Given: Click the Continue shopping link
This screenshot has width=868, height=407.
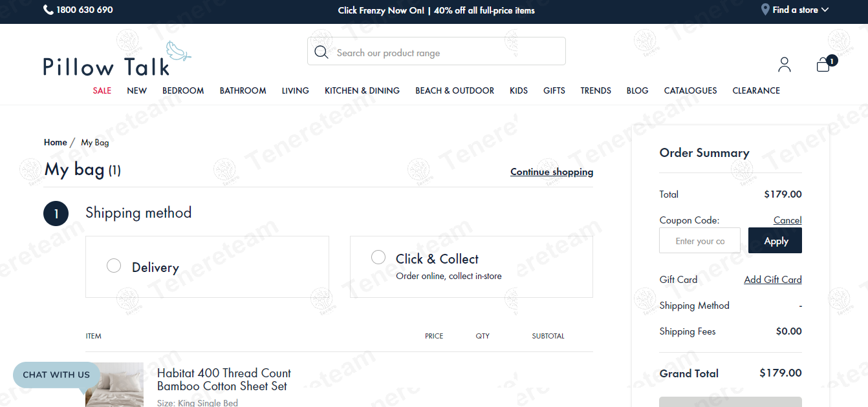Looking at the screenshot, I should 552,172.
